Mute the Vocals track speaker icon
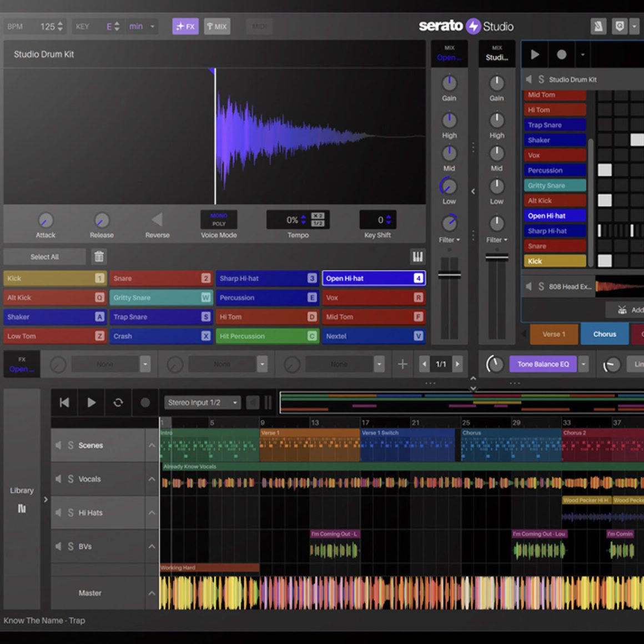 click(x=58, y=479)
